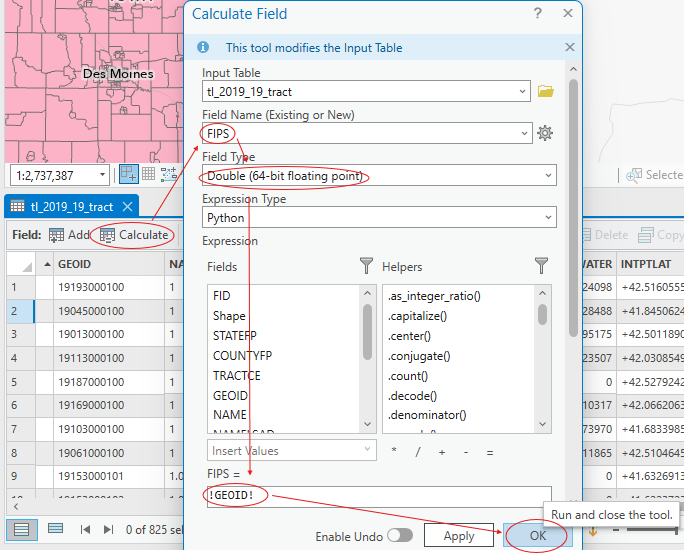Close the tl_2019_19_tract table tab

pyautogui.click(x=127, y=206)
